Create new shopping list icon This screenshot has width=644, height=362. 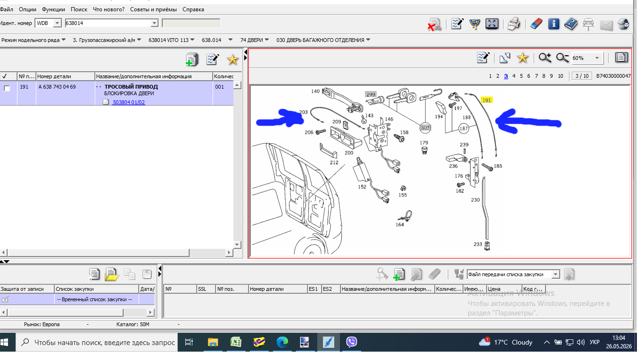coord(95,274)
